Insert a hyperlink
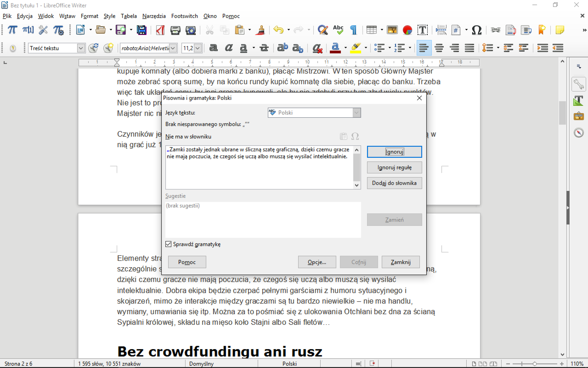Viewport: 588px width, 368px height. coord(495,30)
